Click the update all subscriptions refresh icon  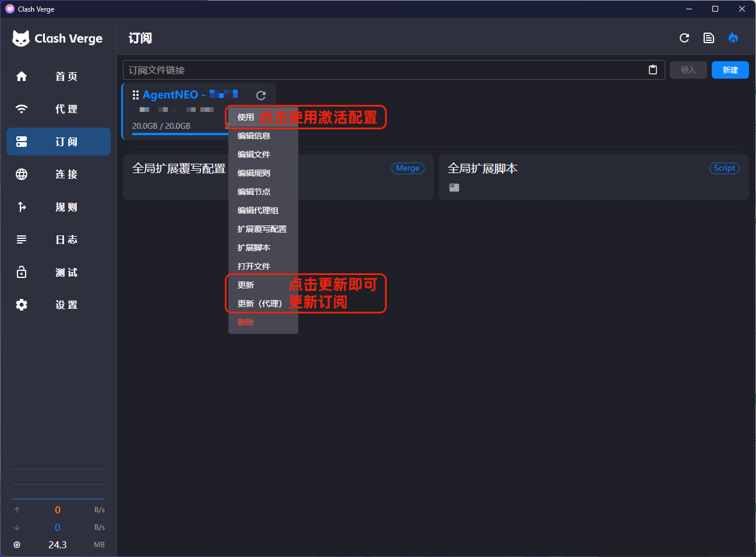[x=684, y=38]
